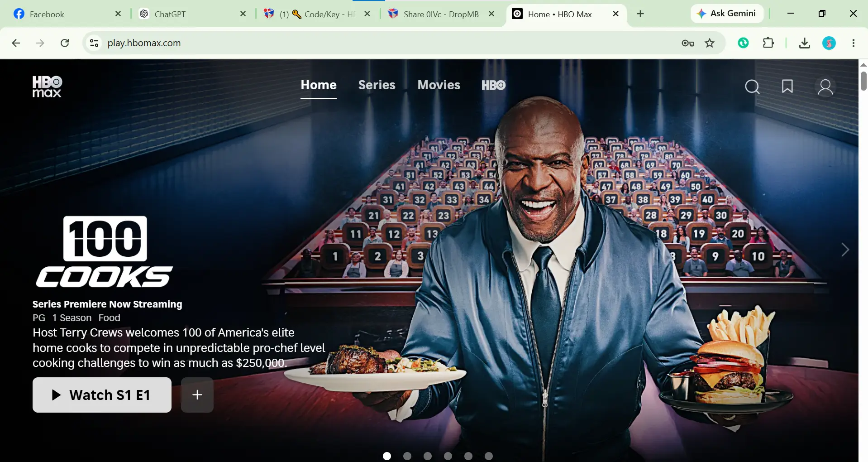The height and width of the screenshot is (462, 868).
Task: Open browser Downloads icon
Action: 804,43
